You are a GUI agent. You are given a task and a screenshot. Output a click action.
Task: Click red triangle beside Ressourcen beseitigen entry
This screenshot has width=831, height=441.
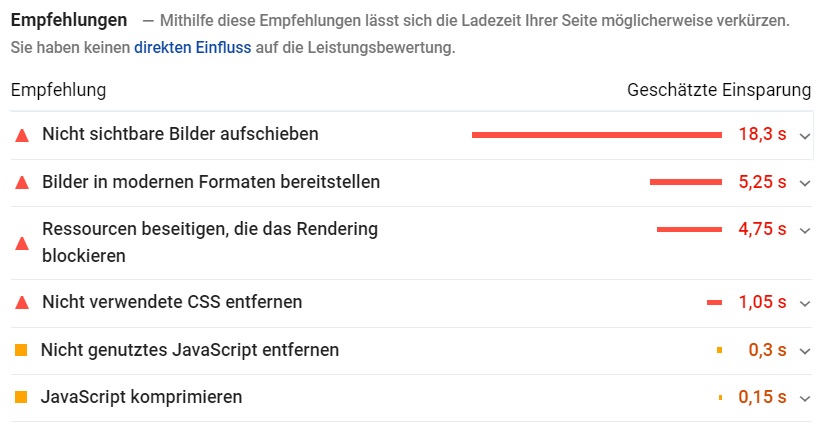(22, 243)
